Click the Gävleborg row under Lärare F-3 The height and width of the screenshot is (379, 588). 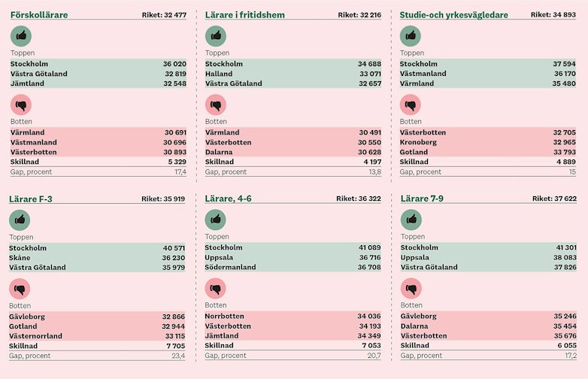click(98, 317)
